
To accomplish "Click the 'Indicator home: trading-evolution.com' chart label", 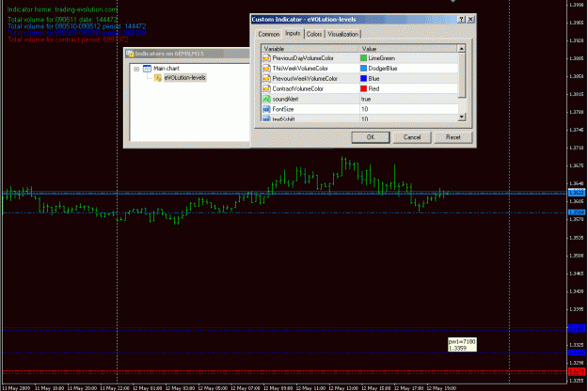I will pyautogui.click(x=62, y=9).
